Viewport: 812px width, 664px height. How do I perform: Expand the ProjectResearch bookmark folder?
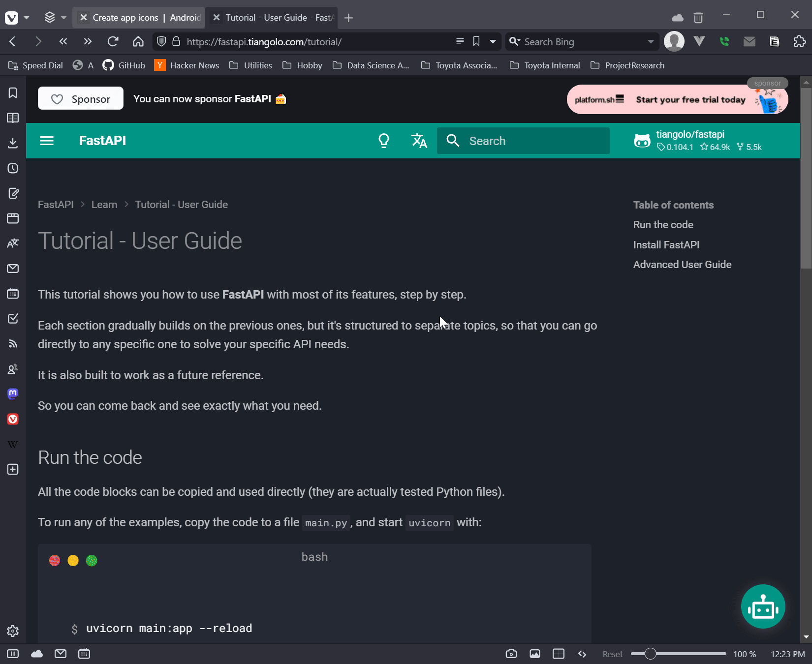(x=627, y=65)
